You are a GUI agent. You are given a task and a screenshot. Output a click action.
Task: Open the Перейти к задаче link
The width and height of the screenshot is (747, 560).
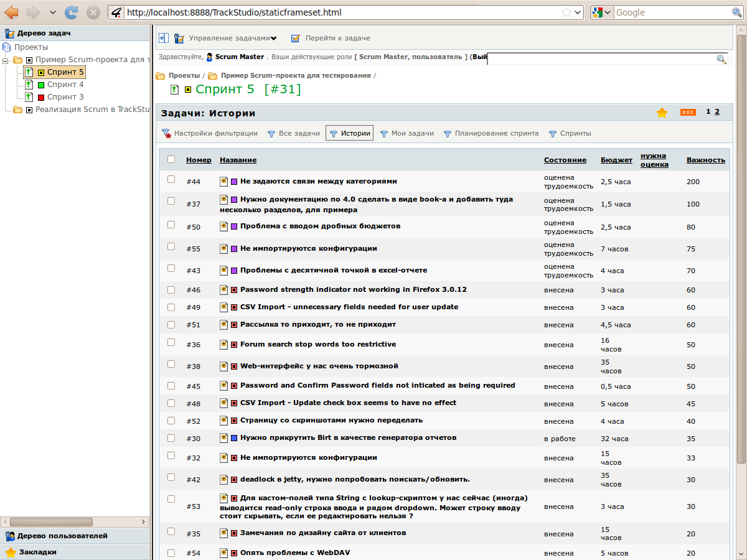[x=337, y=38]
